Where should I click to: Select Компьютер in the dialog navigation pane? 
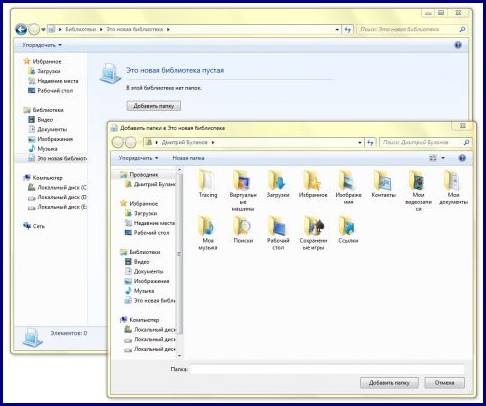point(140,320)
